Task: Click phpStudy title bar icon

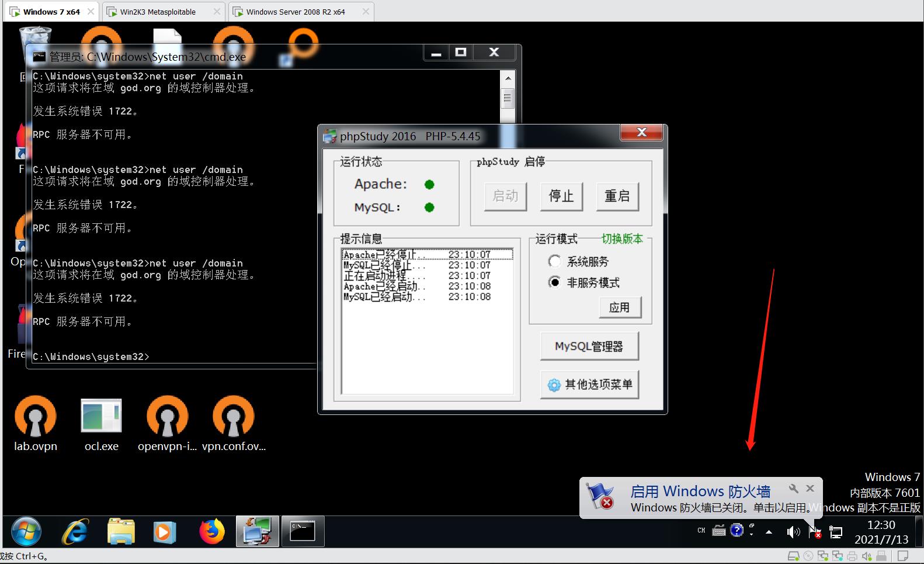Action: point(330,136)
